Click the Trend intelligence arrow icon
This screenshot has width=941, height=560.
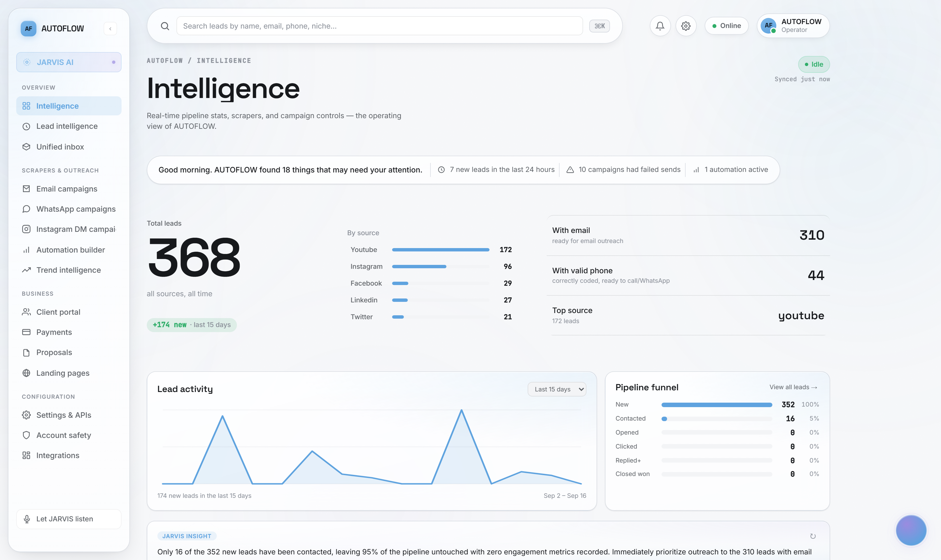[x=26, y=270]
